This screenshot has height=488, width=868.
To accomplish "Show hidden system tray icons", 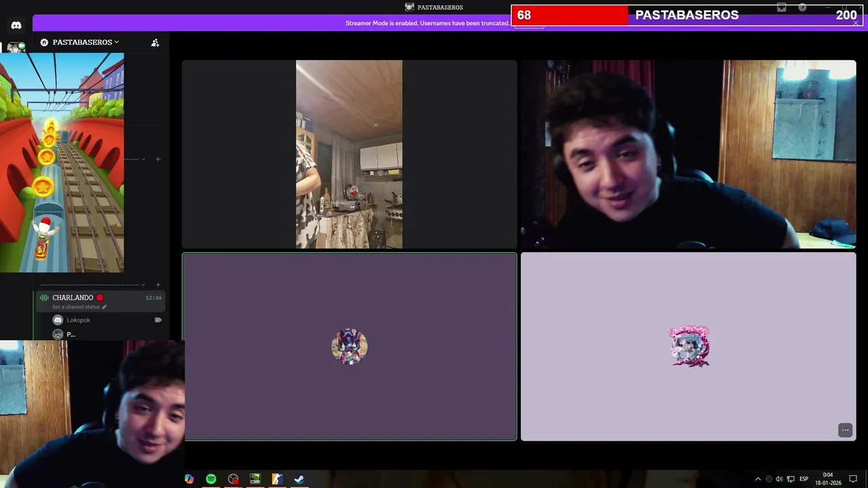I will (x=757, y=479).
